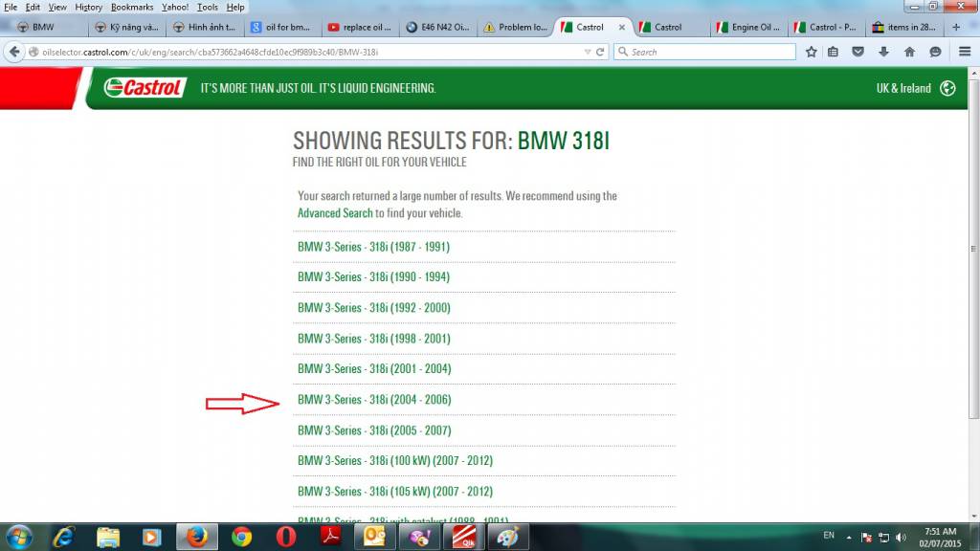
Task: Click the EN language indicator
Action: pos(829,536)
